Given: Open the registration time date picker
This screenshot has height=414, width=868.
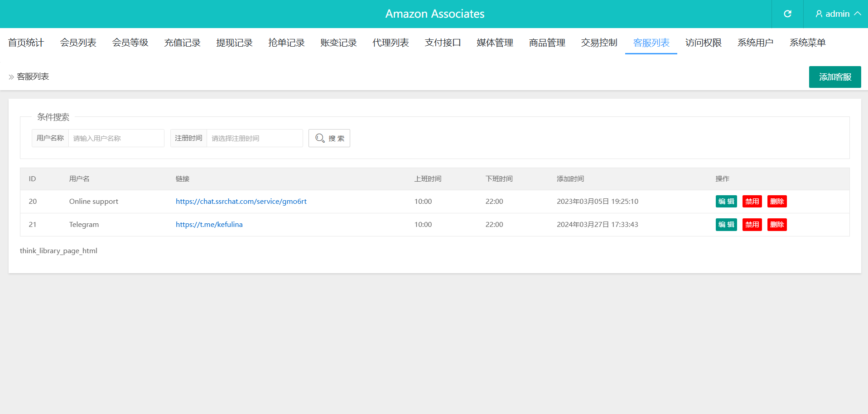Looking at the screenshot, I should (x=254, y=138).
